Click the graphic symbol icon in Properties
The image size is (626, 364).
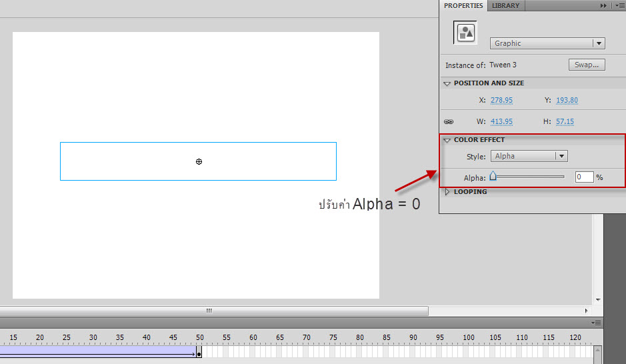click(465, 33)
